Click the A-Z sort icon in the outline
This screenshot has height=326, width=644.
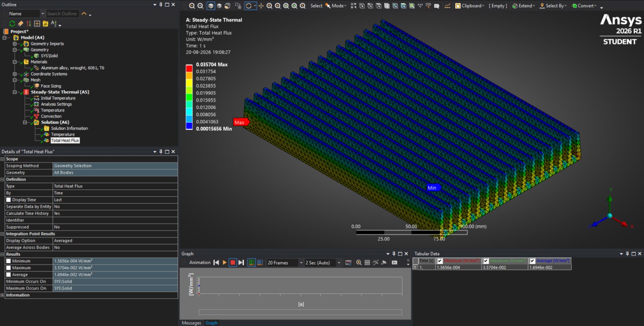54,24
